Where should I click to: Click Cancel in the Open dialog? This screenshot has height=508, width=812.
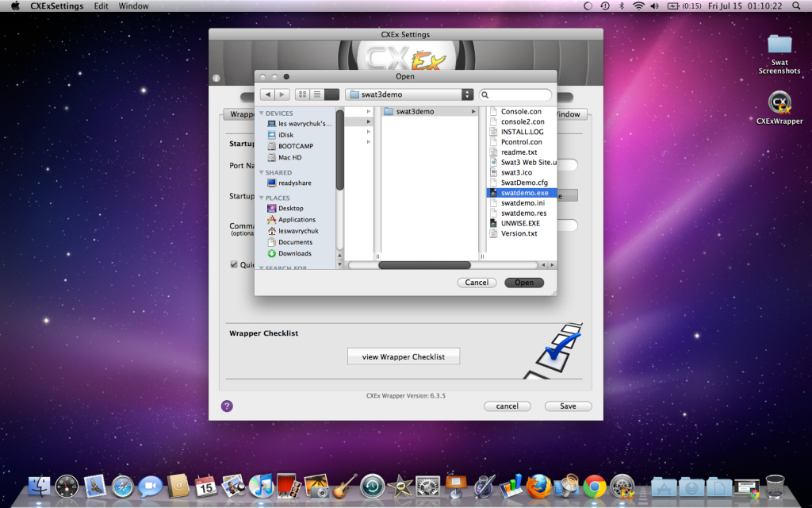click(477, 283)
